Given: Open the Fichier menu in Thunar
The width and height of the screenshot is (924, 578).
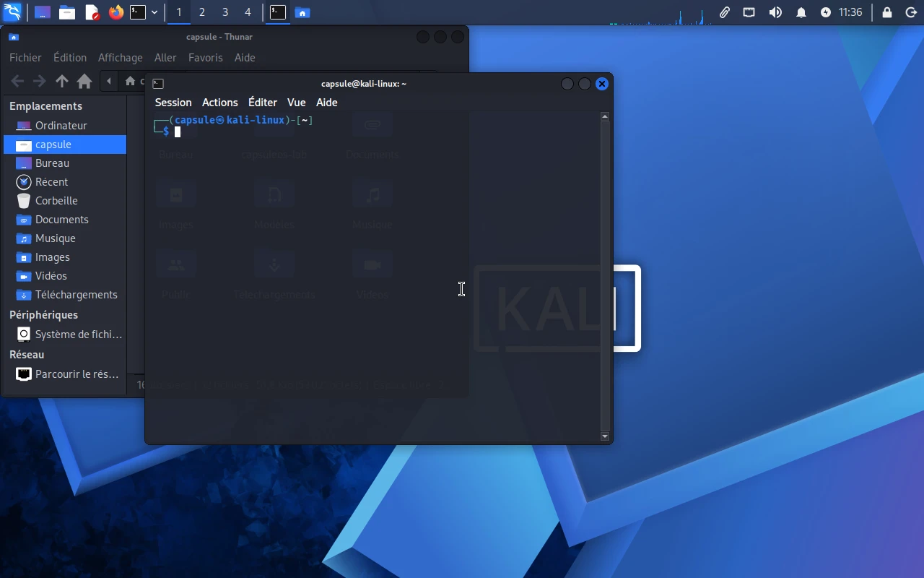Looking at the screenshot, I should click(x=25, y=58).
